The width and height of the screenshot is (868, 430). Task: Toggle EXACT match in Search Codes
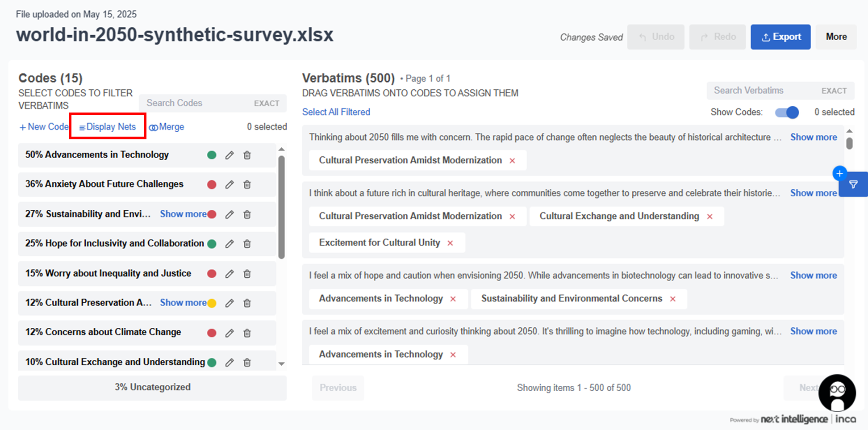(x=267, y=103)
